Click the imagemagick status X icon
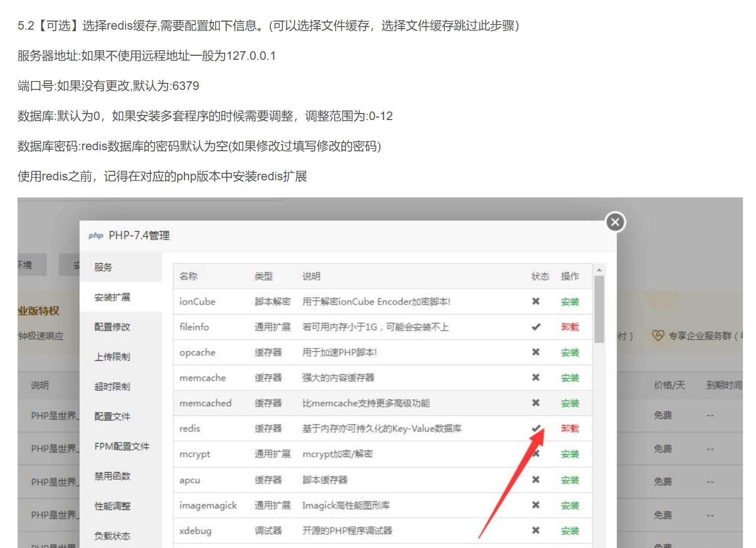756x548 pixels. pos(536,505)
